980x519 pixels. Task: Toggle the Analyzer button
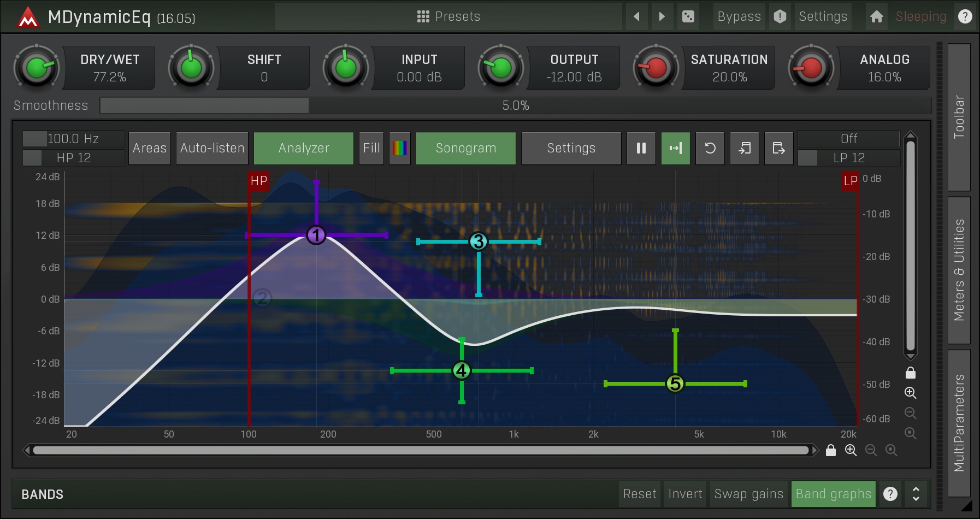point(304,148)
